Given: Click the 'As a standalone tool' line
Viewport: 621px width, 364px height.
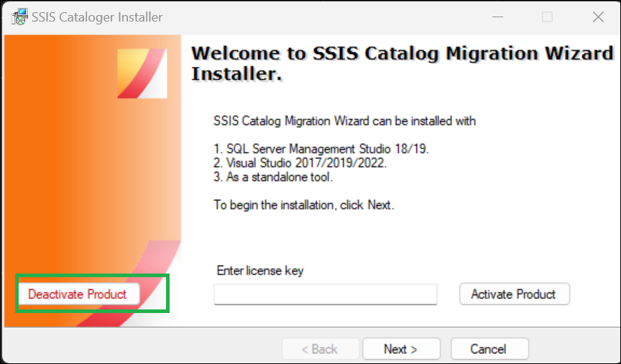Looking at the screenshot, I should (x=273, y=177).
